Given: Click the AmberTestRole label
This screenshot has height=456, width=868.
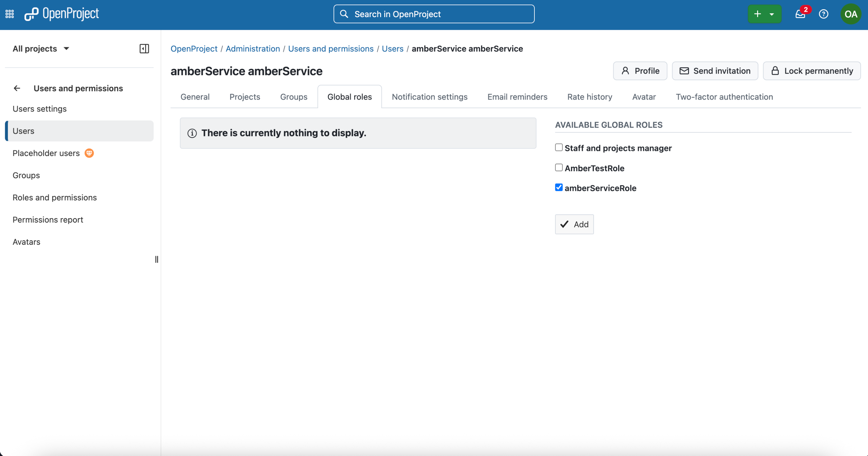Looking at the screenshot, I should pyautogui.click(x=594, y=168).
